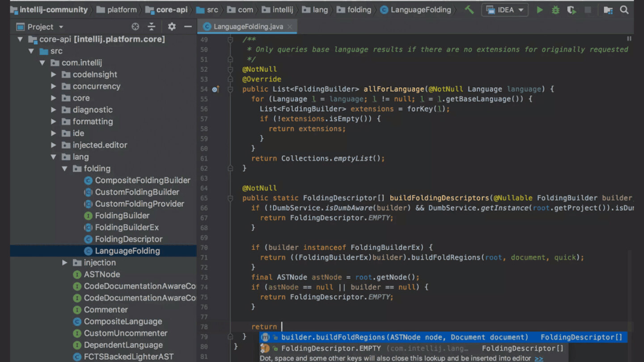
Task: Expand the injection package
Action: pos(65,263)
